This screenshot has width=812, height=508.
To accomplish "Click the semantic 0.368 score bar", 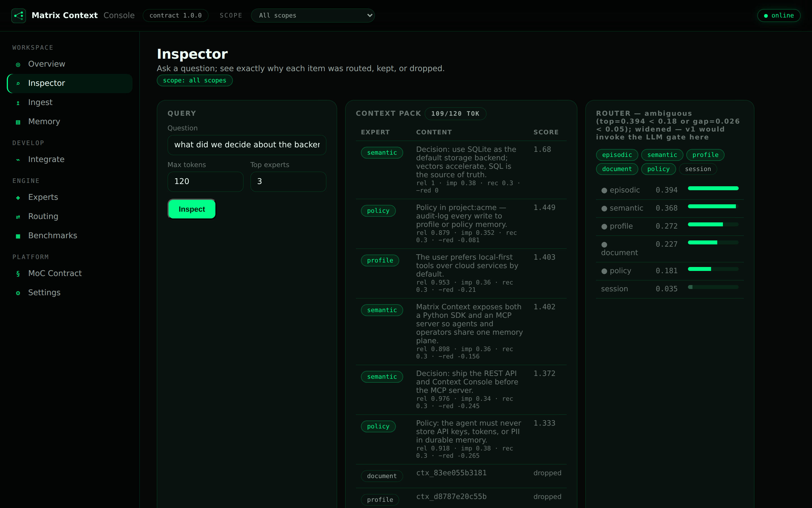I will click(x=713, y=206).
